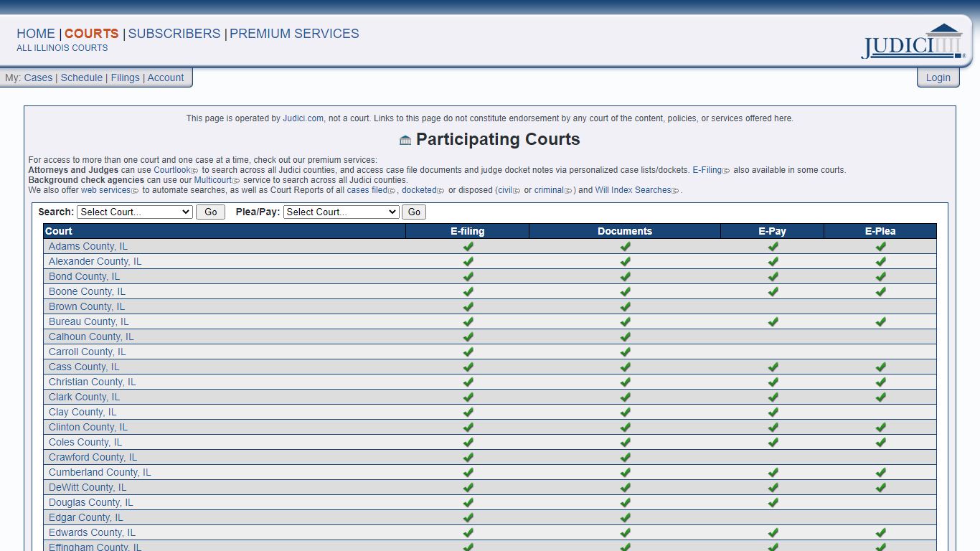This screenshot has width=980, height=551.
Task: Click Bureau County E-Pay checkmark
Action: 773,321
